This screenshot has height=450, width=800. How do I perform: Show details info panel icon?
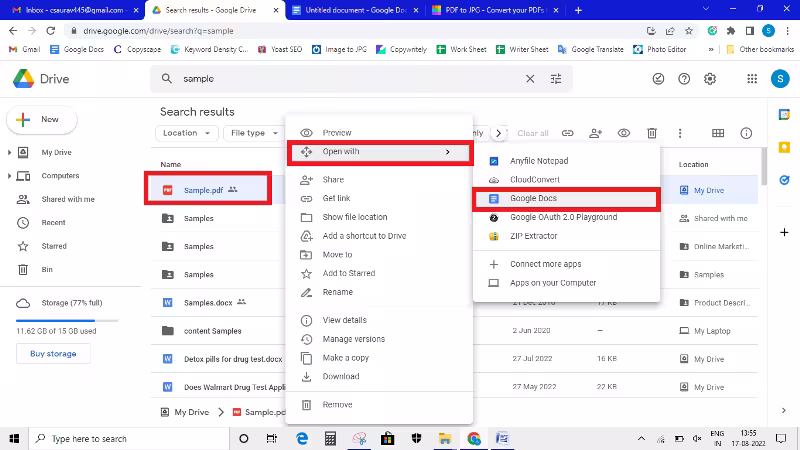point(746,133)
